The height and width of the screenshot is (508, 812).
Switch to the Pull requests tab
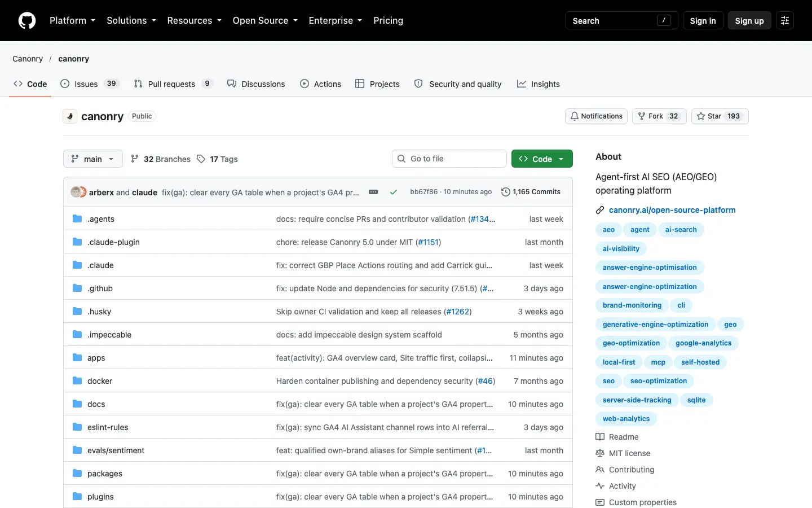click(x=174, y=84)
